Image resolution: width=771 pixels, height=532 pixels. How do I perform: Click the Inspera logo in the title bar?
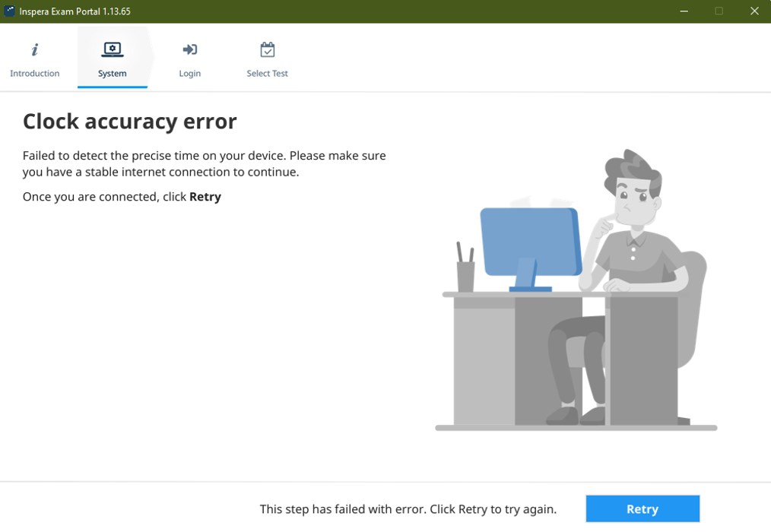click(10, 11)
